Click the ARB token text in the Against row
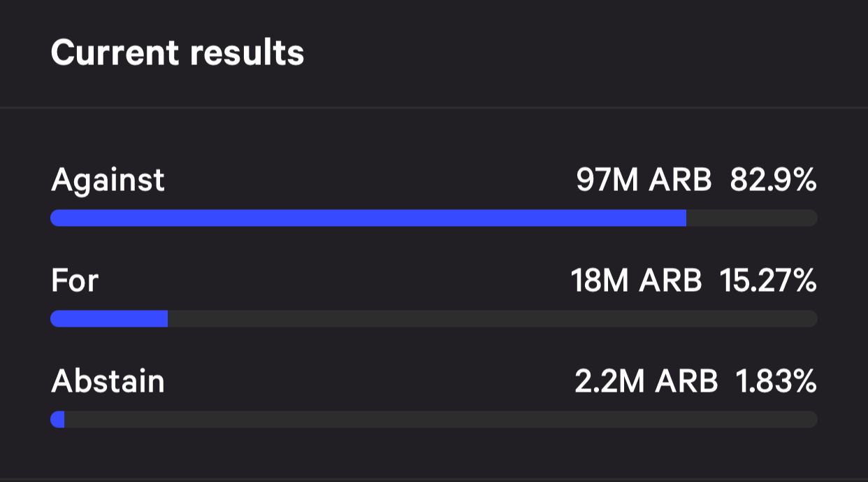Screen dimensions: 868x482 click(x=680, y=181)
